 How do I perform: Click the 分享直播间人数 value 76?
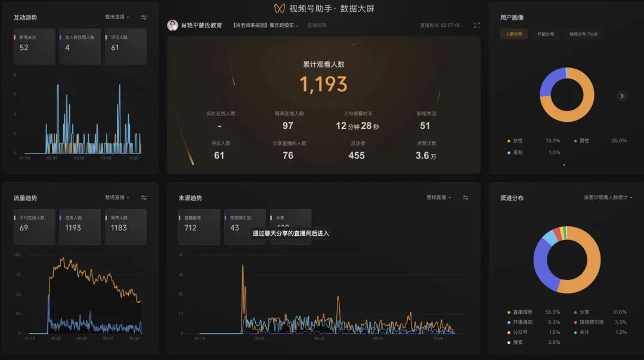288,155
